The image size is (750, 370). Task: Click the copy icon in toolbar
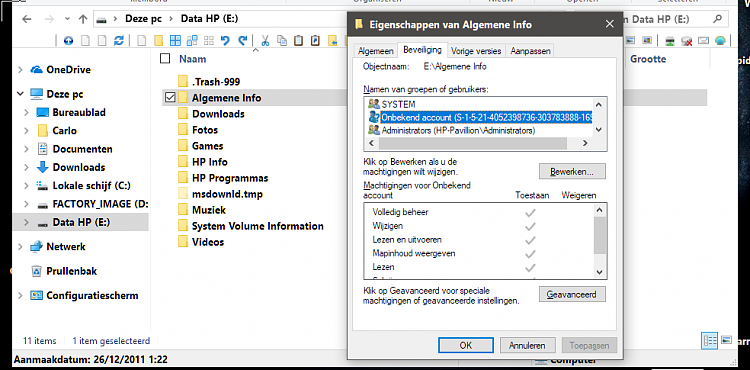[282, 41]
